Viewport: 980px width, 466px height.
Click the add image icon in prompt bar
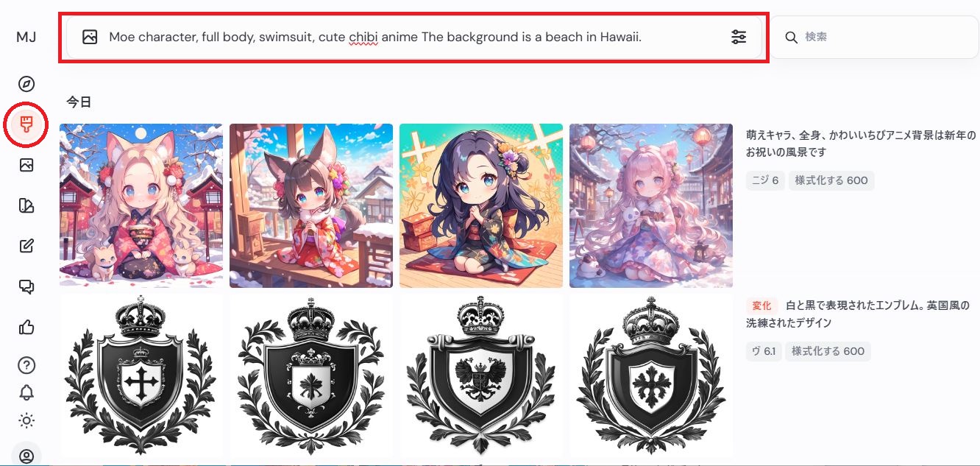90,37
